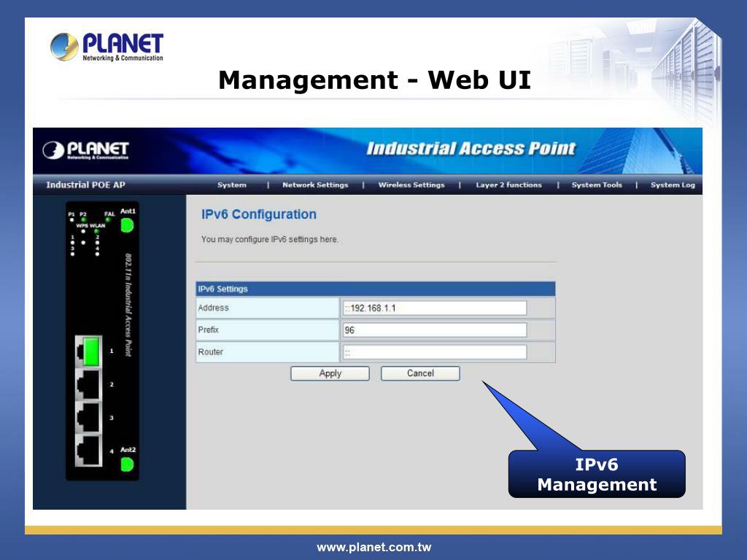The height and width of the screenshot is (560, 747).
Task: Click the Router row label
Action: coord(210,352)
